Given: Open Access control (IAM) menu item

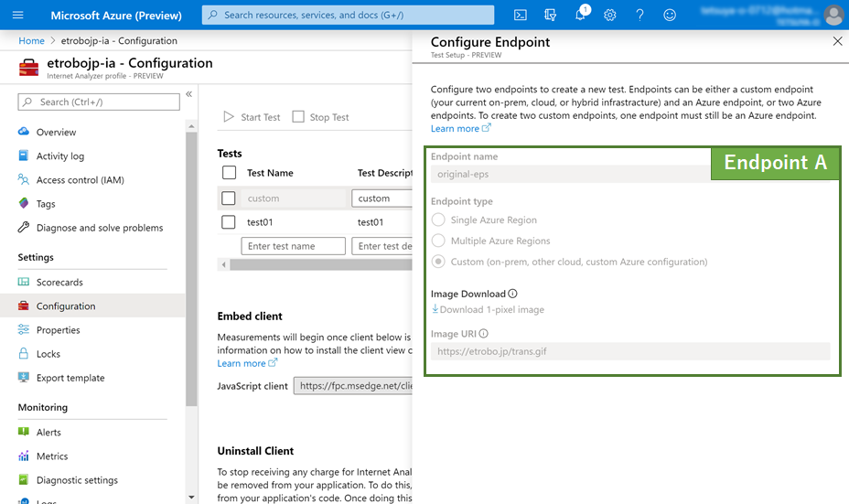Looking at the screenshot, I should click(80, 180).
